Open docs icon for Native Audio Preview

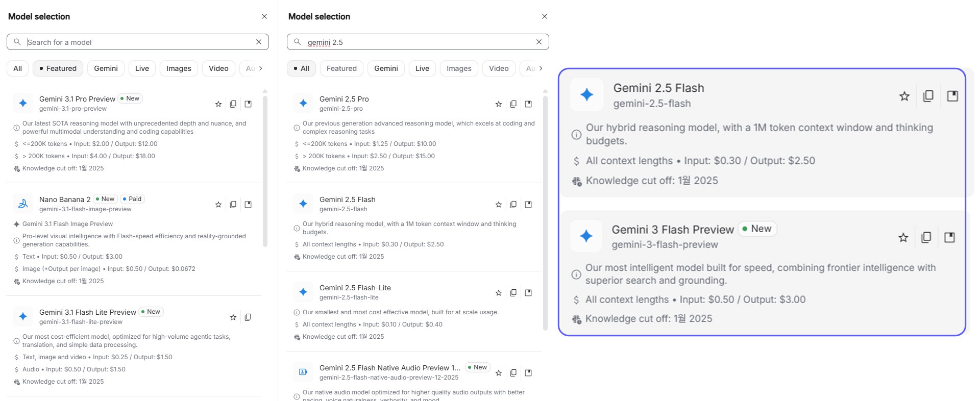point(528,373)
